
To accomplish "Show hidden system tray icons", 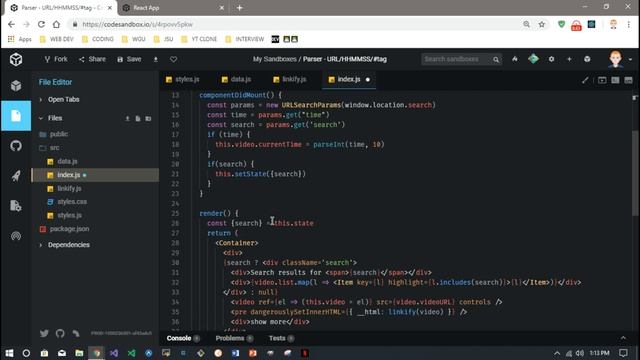I will pyautogui.click(x=557, y=353).
